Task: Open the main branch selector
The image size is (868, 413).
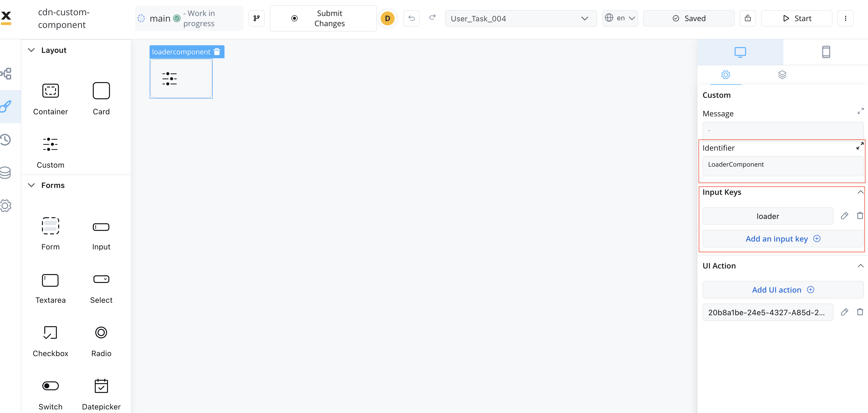Action: (189, 18)
